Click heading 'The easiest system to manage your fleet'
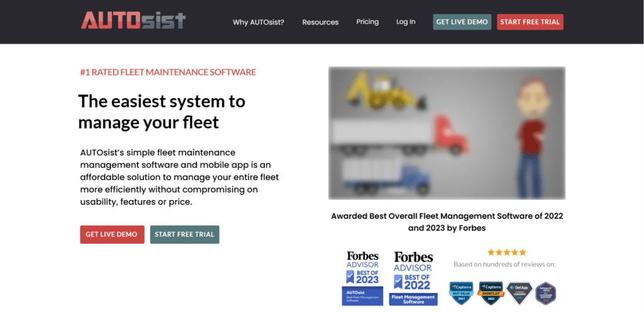Image resolution: width=644 pixels, height=312 pixels. (162, 112)
